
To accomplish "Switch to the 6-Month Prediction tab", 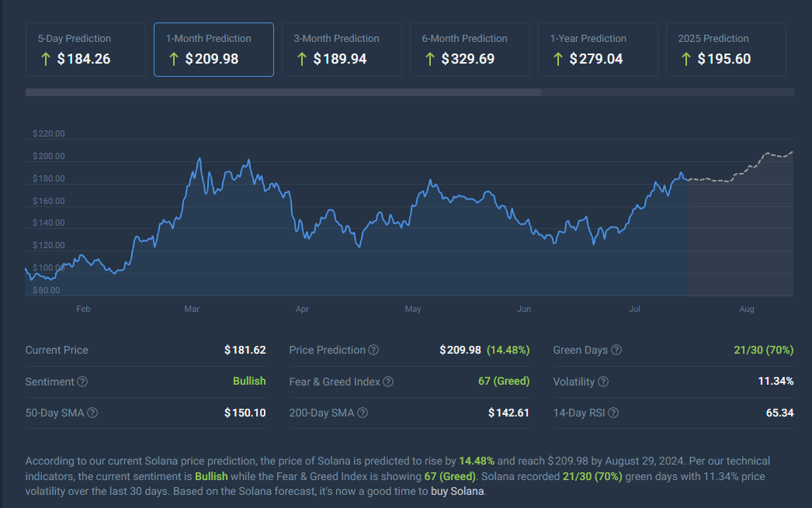I will coord(470,50).
